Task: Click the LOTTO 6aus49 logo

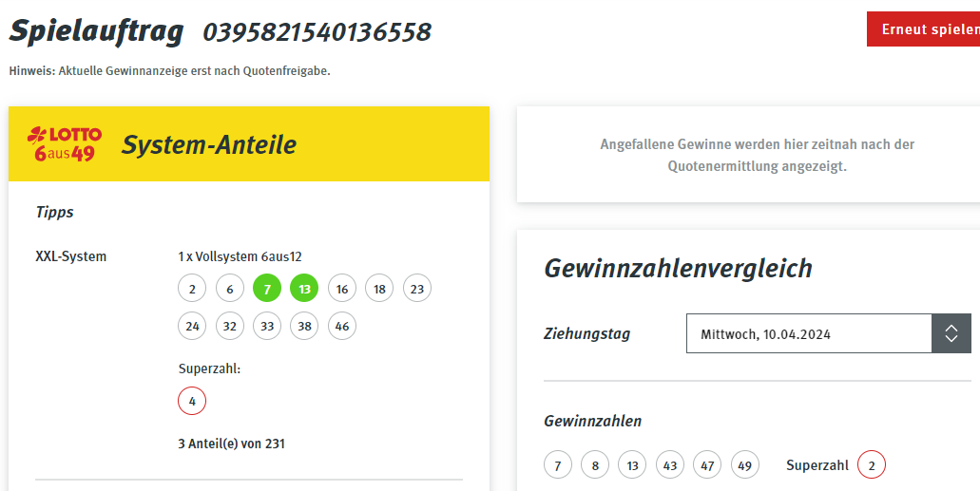Action: tap(65, 143)
